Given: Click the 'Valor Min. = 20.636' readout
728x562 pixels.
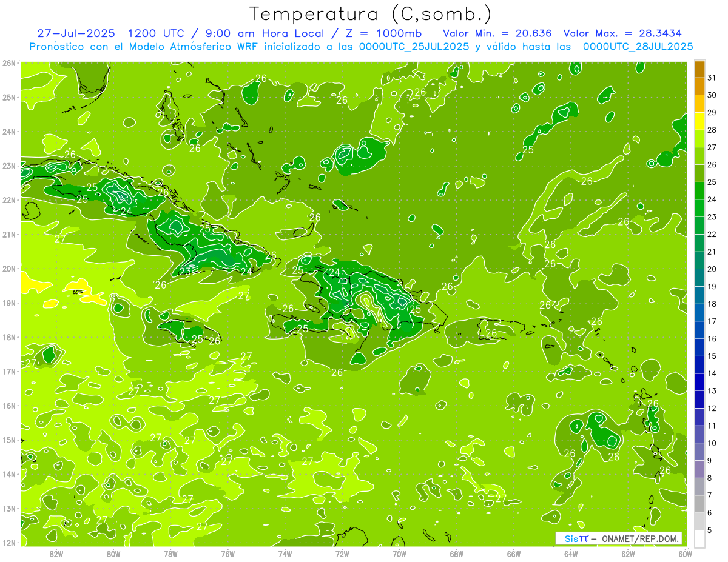Looking at the screenshot, I should 497,33.
